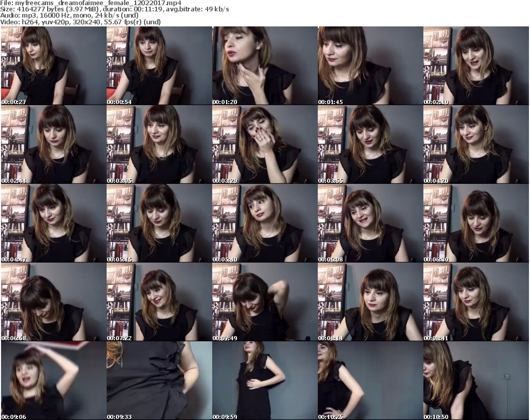Open the frame stamped 00:03:29
This screenshot has width=530, height=420.
point(264,144)
